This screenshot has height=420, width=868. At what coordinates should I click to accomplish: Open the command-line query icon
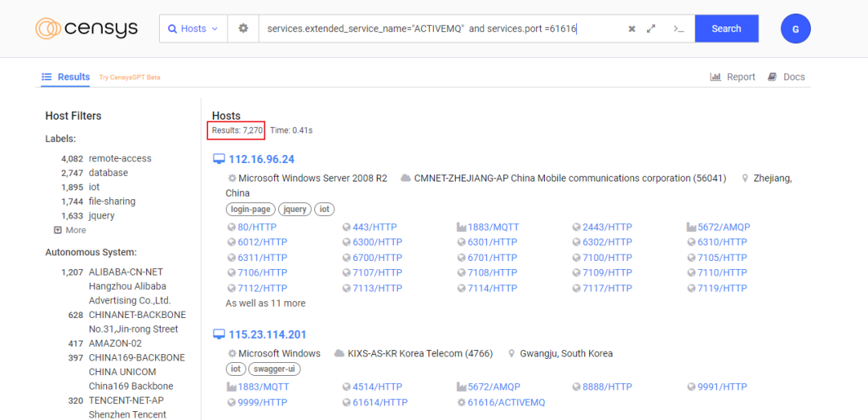tap(678, 29)
